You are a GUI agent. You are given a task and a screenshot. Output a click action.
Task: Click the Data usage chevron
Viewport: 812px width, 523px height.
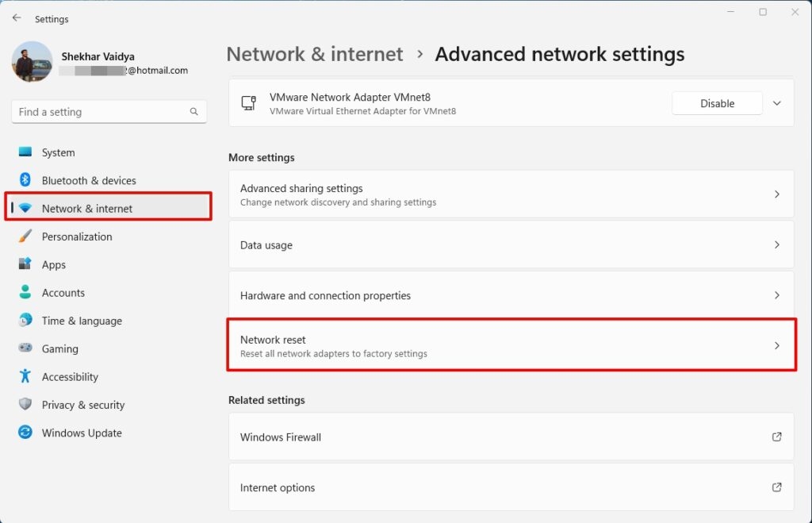[777, 244]
